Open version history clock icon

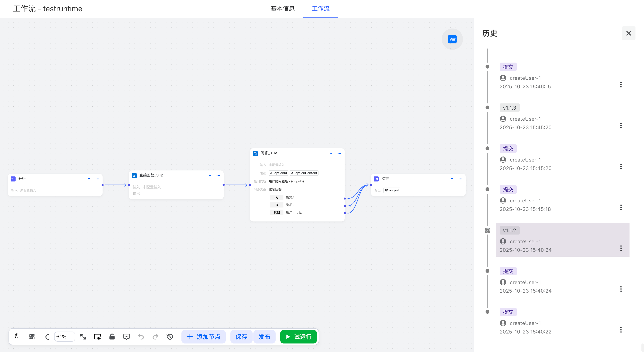point(170,336)
